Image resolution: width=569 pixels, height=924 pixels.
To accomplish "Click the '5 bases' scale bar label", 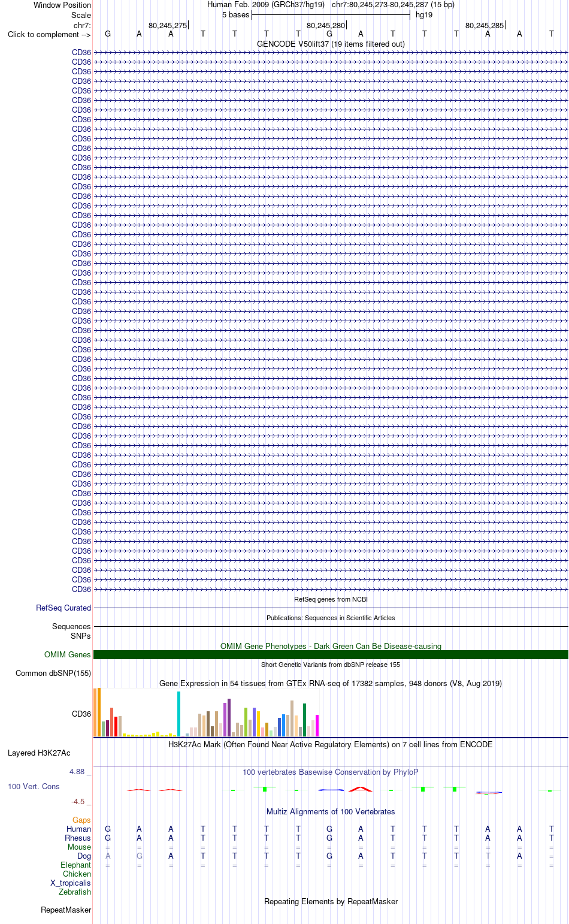I will pyautogui.click(x=235, y=15).
